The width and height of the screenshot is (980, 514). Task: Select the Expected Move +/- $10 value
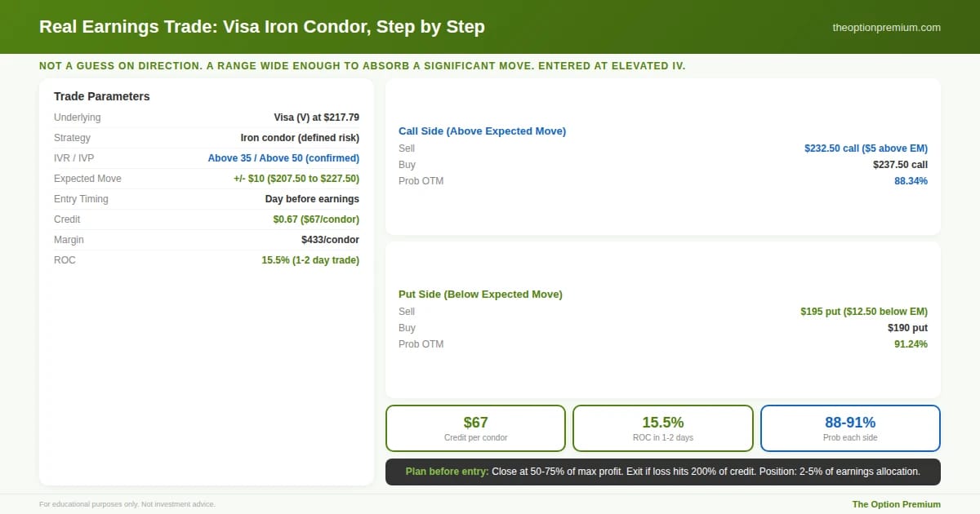(x=296, y=179)
